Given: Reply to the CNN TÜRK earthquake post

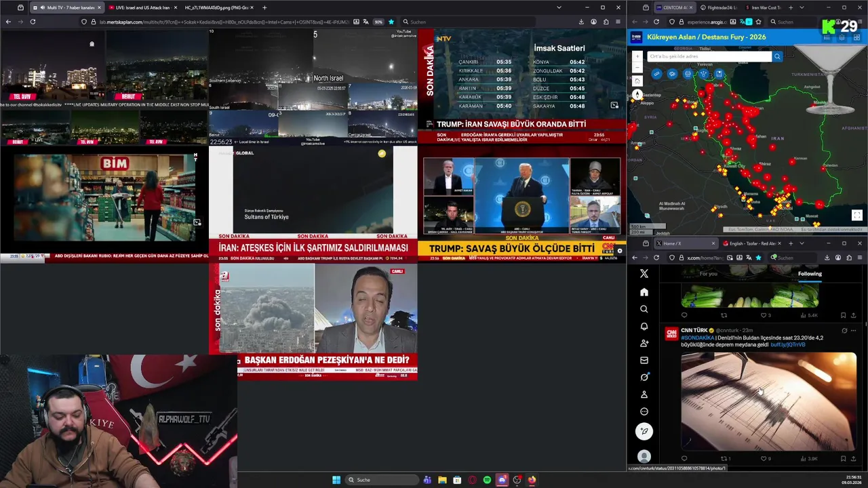Looking at the screenshot, I should 684,459.
